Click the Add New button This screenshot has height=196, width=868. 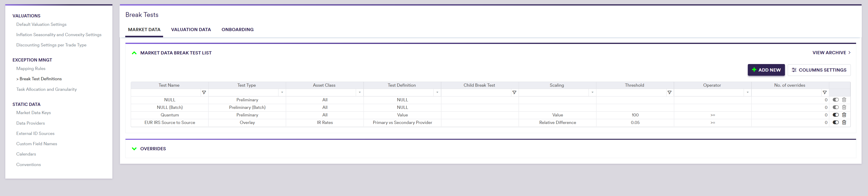[x=766, y=70]
